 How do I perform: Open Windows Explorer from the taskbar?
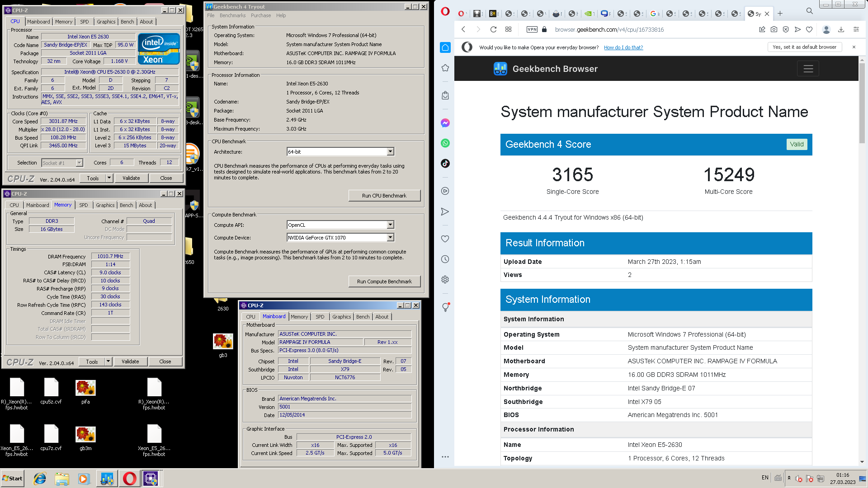pos(62,479)
